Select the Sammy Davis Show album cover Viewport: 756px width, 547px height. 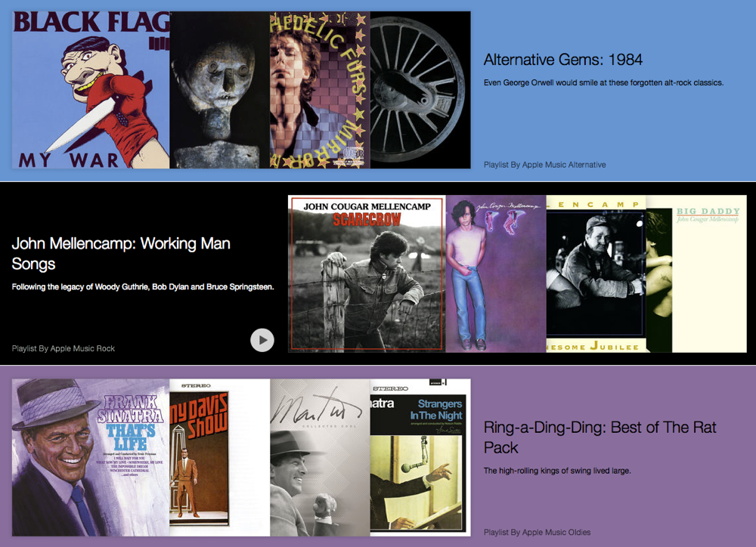(220, 457)
